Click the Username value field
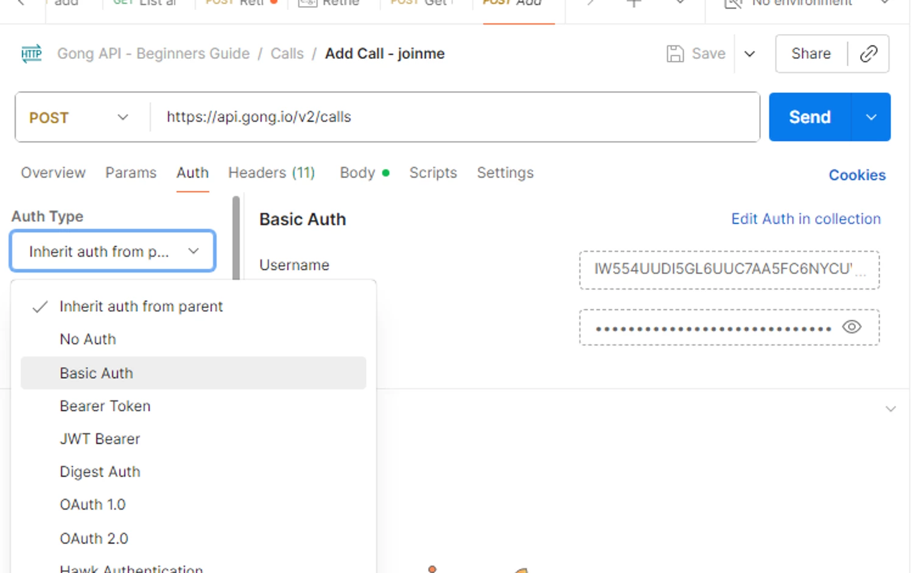924x573 pixels. pyautogui.click(x=729, y=269)
